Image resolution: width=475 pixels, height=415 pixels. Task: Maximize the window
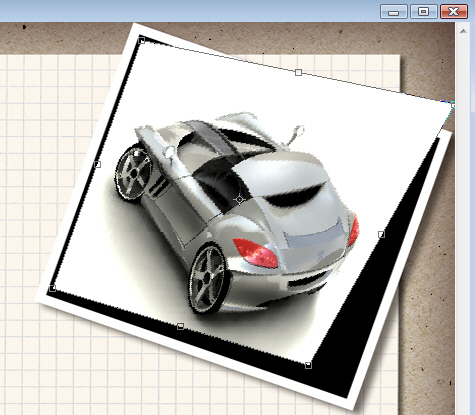[424, 12]
